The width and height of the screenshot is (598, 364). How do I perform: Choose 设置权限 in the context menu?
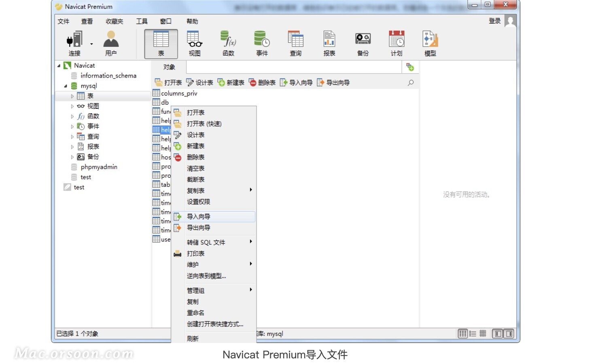tap(214, 202)
